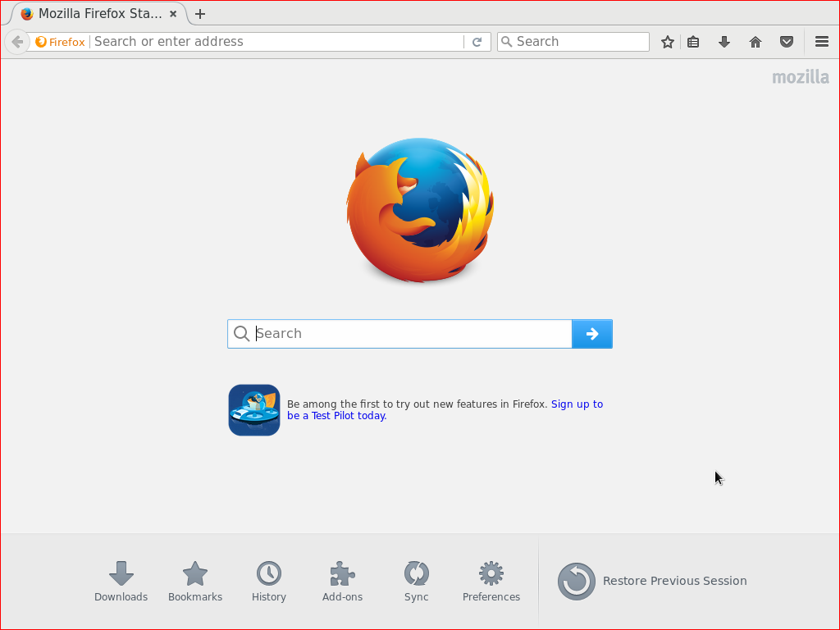The height and width of the screenshot is (630, 840).
Task: Open Add-ons from the bottom launcher
Action: pos(342,582)
